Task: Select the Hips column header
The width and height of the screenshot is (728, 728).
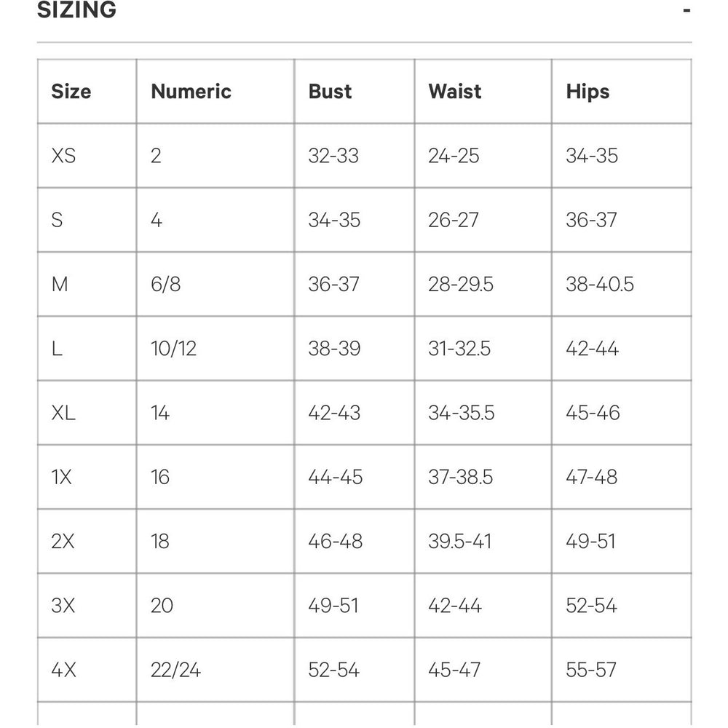Action: coord(587,92)
